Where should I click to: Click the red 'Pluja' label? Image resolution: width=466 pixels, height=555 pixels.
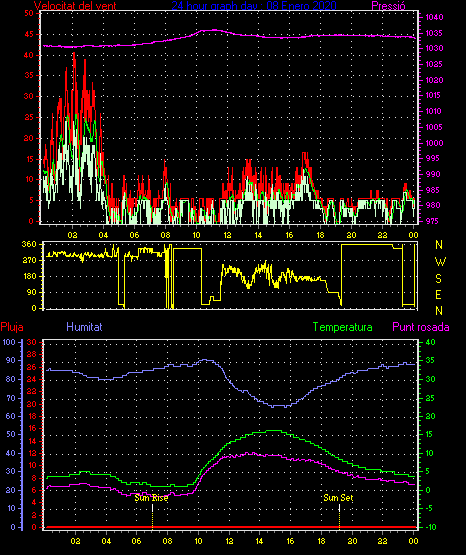point(12,327)
